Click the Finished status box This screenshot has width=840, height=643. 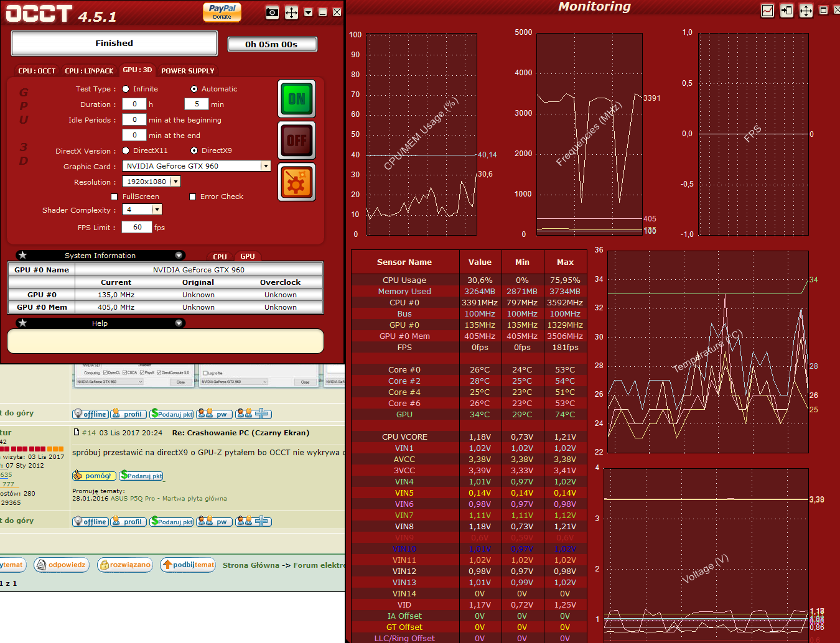[x=114, y=43]
